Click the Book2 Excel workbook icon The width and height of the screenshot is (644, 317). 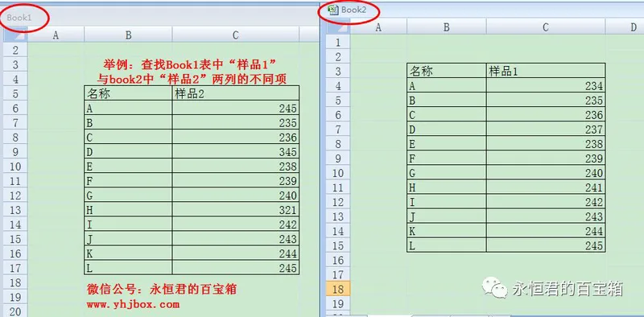point(333,10)
